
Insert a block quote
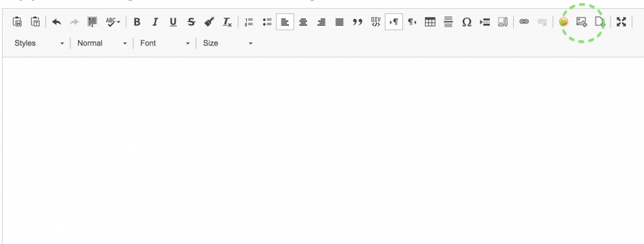tap(358, 22)
